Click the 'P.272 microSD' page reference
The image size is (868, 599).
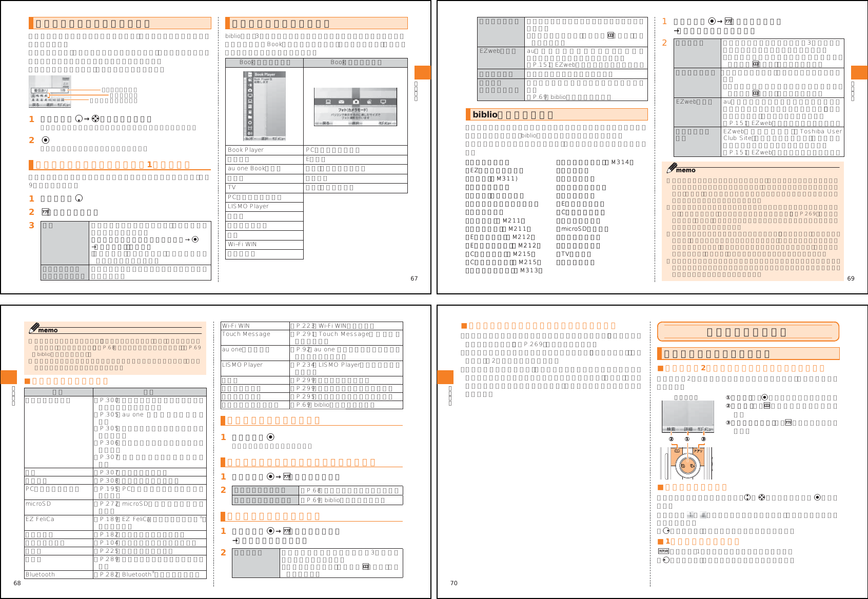click(124, 504)
